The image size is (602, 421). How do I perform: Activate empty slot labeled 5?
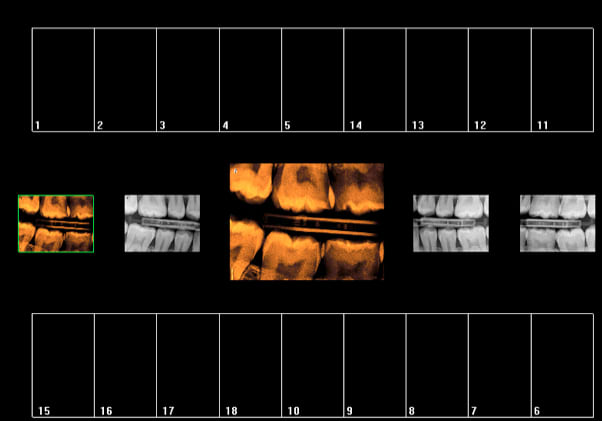[x=312, y=80]
